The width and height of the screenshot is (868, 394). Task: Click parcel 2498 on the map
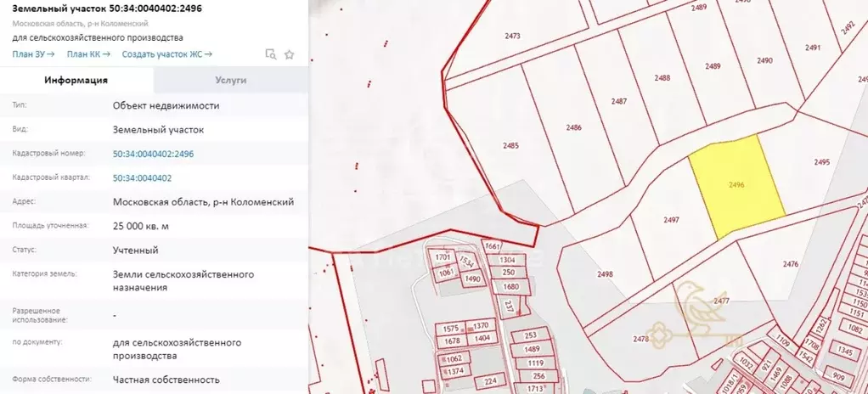[x=605, y=273]
